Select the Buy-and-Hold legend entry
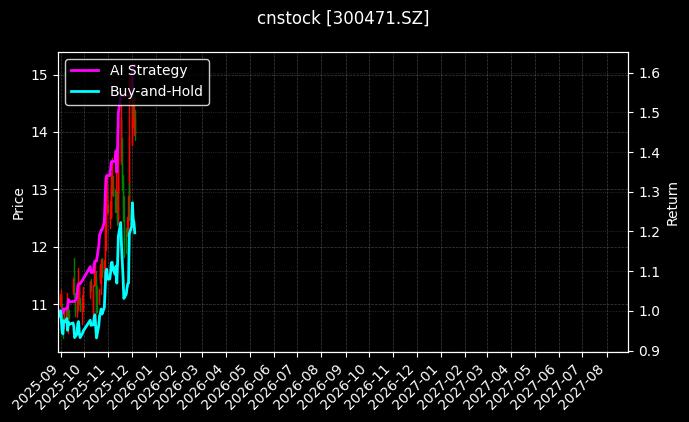Viewport: 689px width, 422px height. (x=156, y=90)
